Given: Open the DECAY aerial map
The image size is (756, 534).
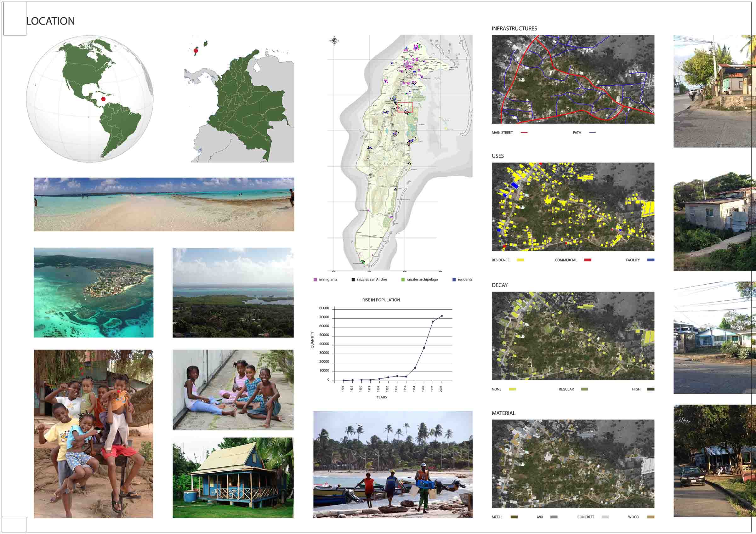Looking at the screenshot, I should click(x=573, y=336).
